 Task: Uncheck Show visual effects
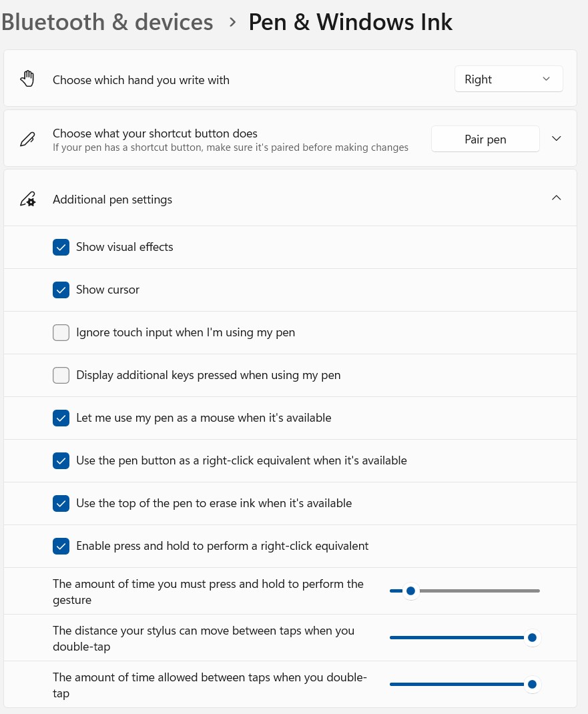(61, 247)
